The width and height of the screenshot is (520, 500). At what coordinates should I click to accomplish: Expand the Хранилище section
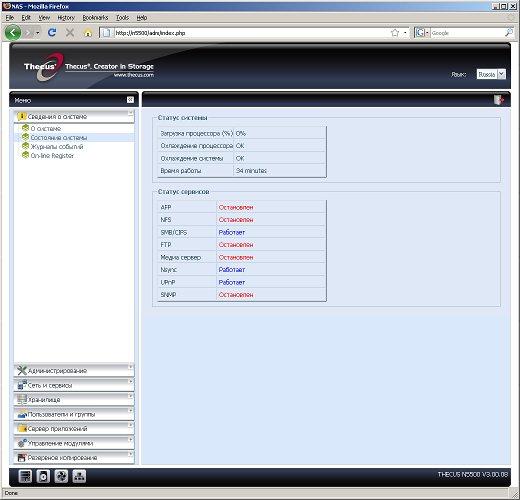click(74, 399)
